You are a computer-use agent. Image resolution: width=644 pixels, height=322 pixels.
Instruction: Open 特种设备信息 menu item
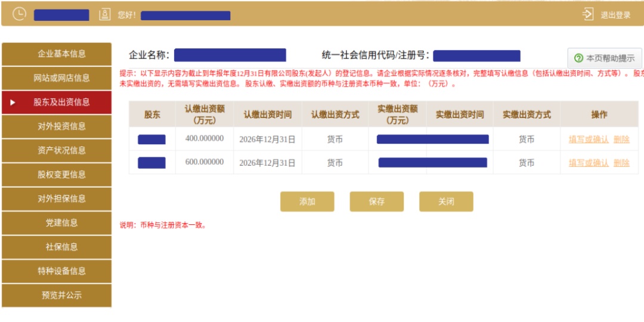pyautogui.click(x=57, y=271)
